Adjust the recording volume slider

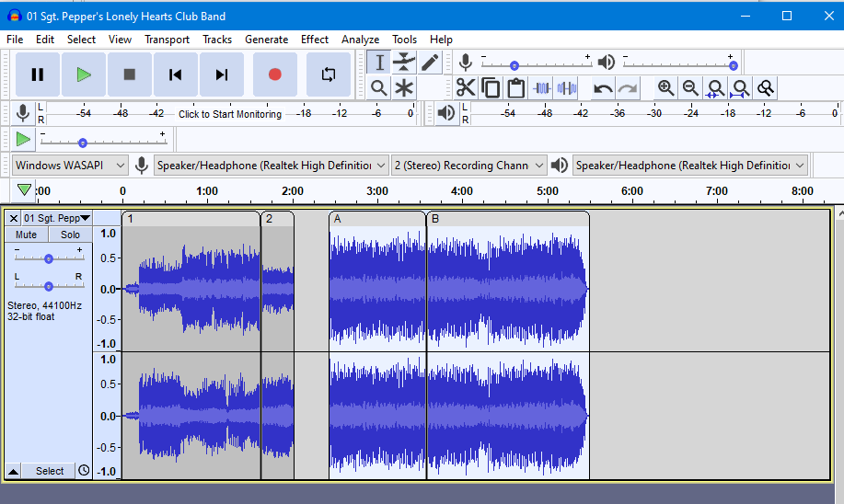click(536, 65)
